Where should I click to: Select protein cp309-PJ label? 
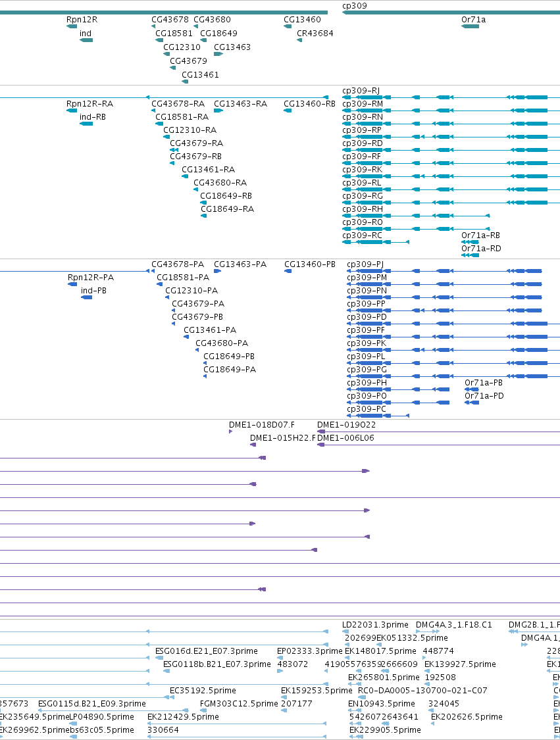[365, 264]
